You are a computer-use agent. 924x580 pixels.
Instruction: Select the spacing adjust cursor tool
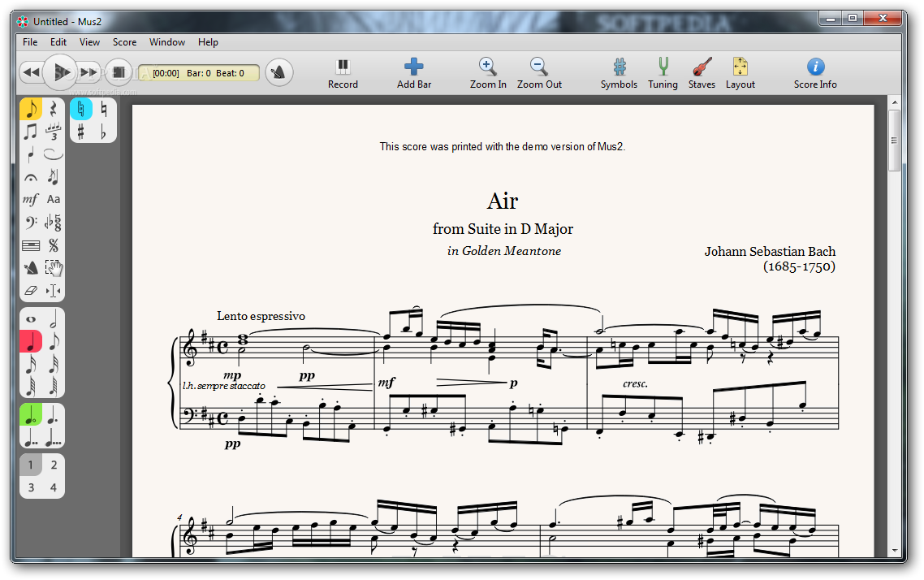coord(53,291)
